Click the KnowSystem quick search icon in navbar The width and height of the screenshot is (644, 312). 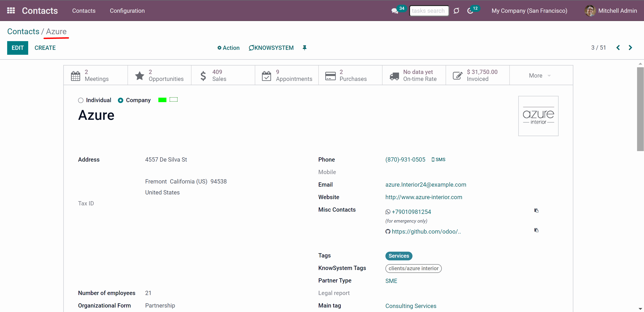coord(456,11)
